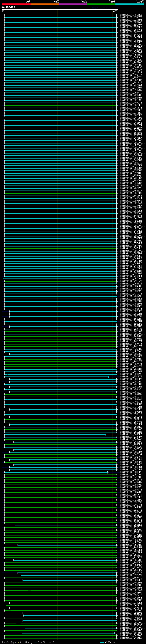The width and height of the screenshot is (146, 644).
Task: Select hit UniRef100_P29766
Action: pyautogui.click(x=131, y=22)
